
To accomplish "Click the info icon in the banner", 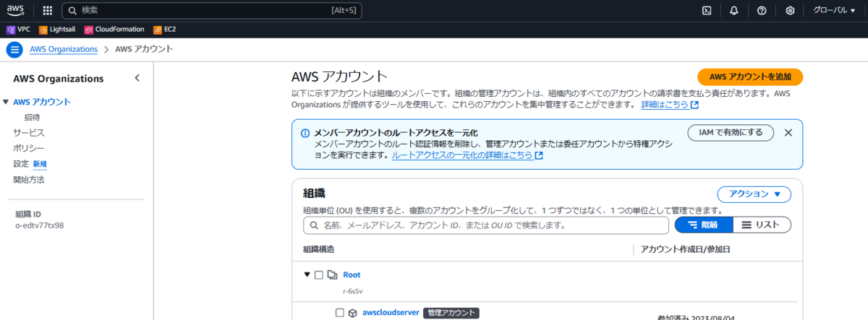I will coord(305,133).
